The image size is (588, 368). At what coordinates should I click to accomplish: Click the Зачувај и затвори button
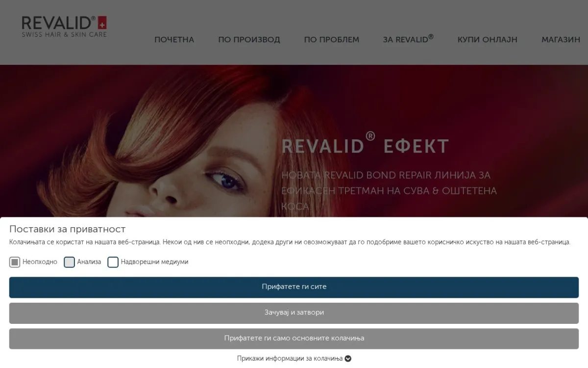coord(294,313)
